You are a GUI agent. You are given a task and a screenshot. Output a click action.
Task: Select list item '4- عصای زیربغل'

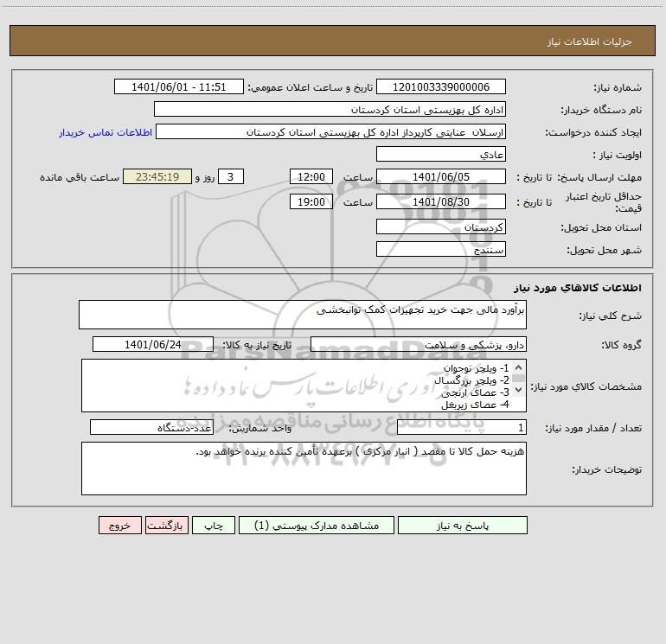pos(475,405)
